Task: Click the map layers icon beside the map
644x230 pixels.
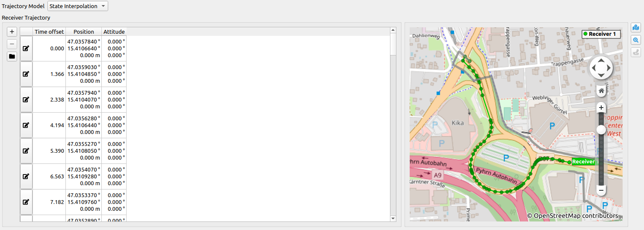Action: click(636, 28)
